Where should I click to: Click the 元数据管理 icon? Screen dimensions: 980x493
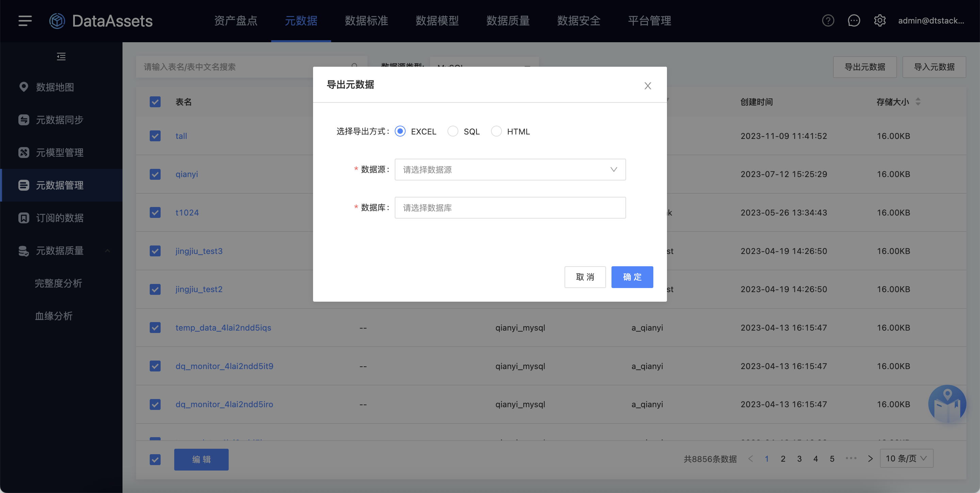coord(23,185)
